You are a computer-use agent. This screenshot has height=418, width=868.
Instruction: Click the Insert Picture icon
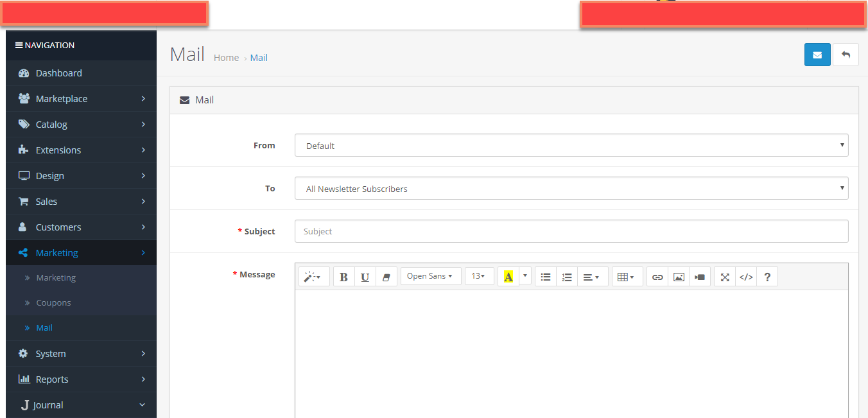(679, 277)
